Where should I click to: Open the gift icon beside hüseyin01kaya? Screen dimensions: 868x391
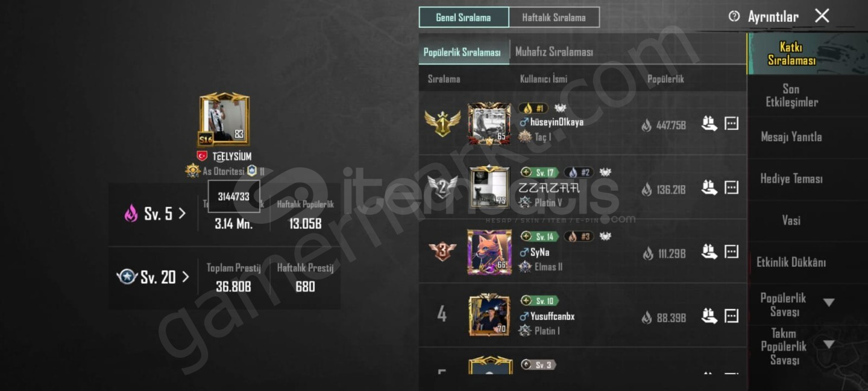[x=709, y=124]
